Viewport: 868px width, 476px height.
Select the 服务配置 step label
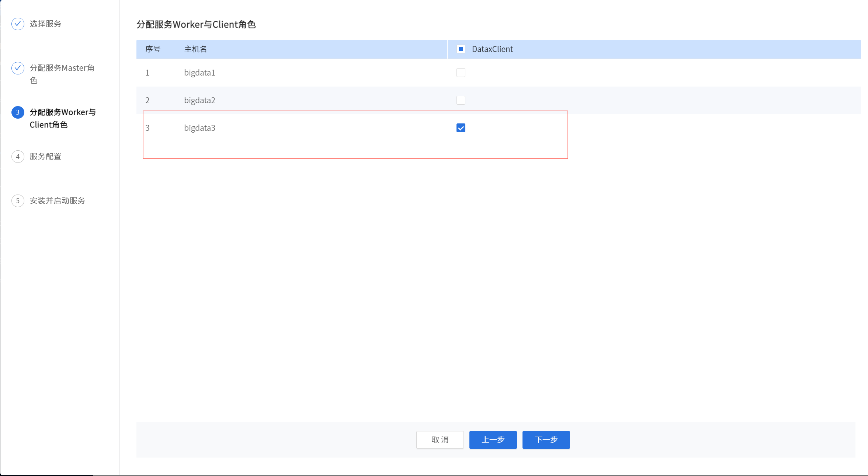45,157
